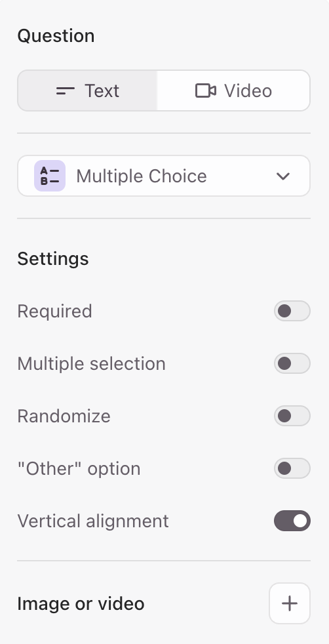Click the text lines icon in Text tab
329x644 pixels.
click(66, 91)
